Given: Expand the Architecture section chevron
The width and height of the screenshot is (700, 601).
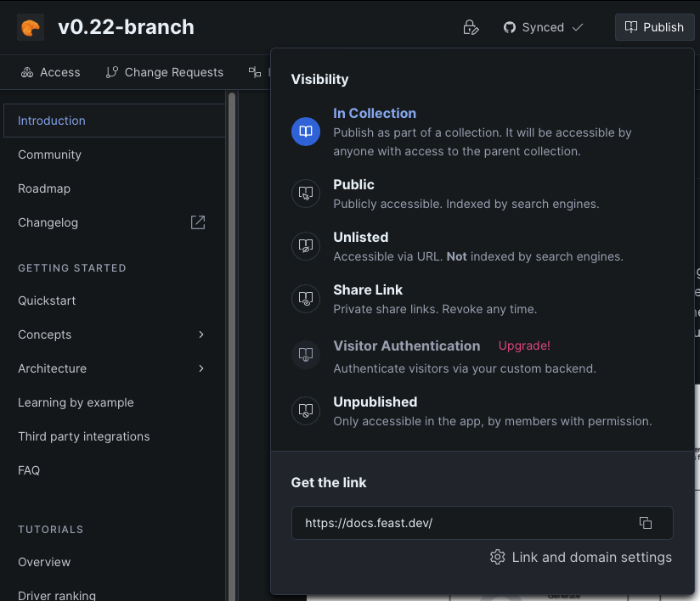Looking at the screenshot, I should 201,368.
